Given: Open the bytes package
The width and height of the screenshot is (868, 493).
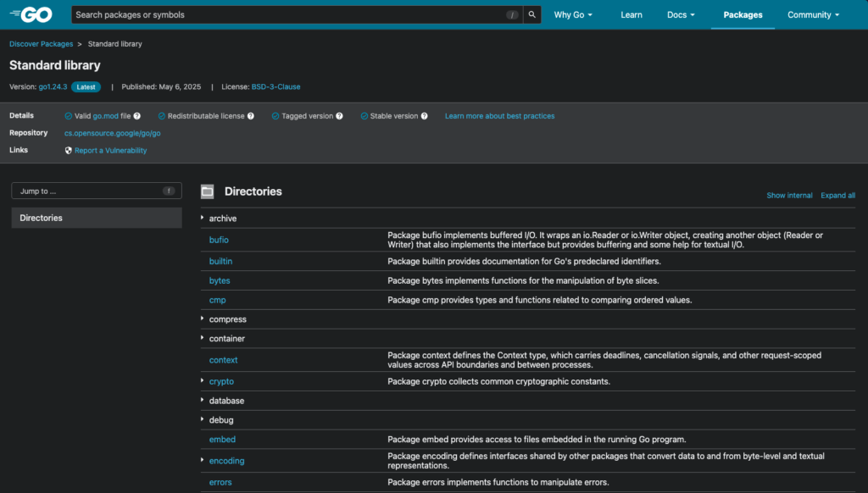Looking at the screenshot, I should coord(220,280).
